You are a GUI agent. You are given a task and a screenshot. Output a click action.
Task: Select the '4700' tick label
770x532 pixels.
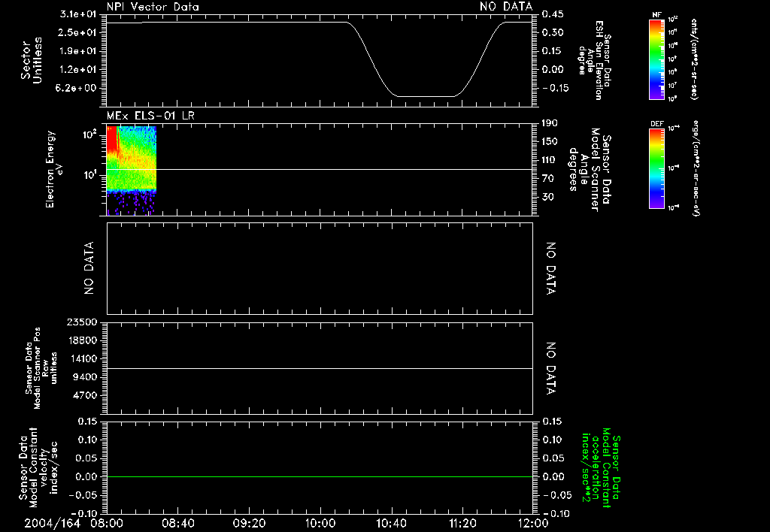click(86, 395)
